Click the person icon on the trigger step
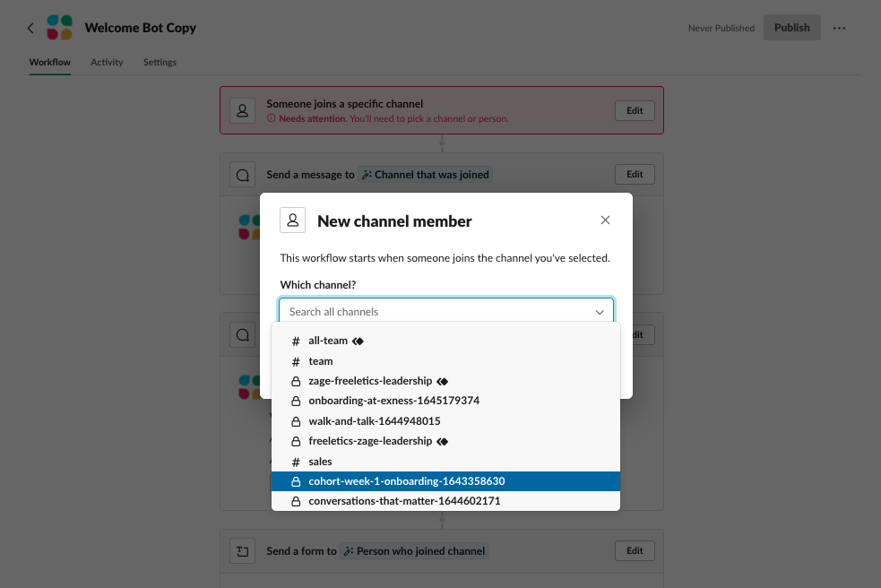Viewport: 881px width, 588px height. 241,109
